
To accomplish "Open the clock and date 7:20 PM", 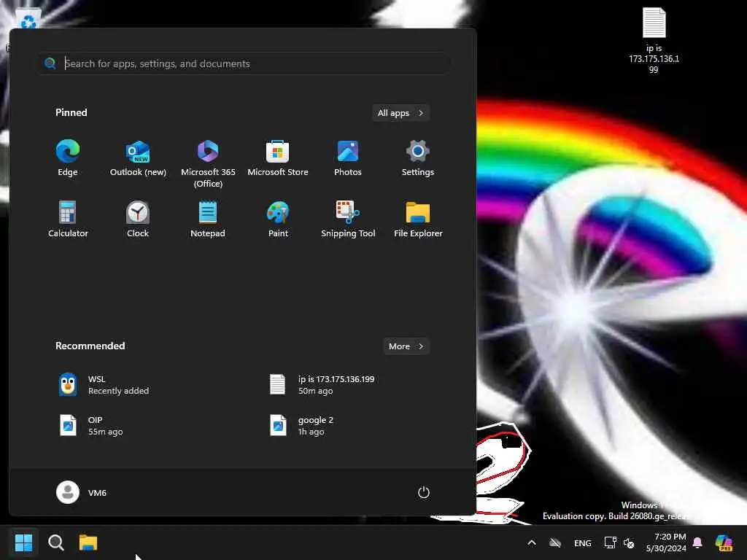I will [x=665, y=542].
